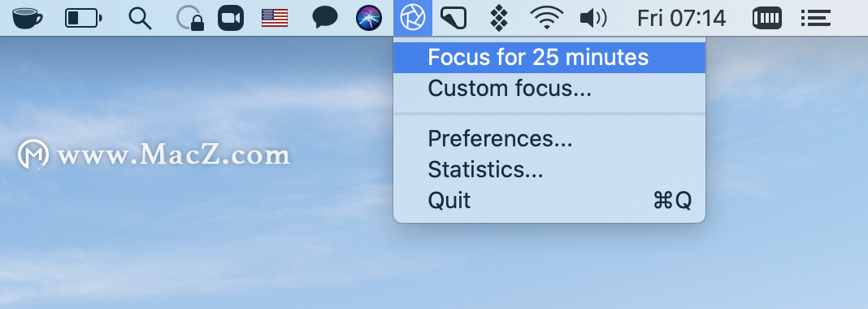Open the angled tag-shaped menu bar icon
This screenshot has height=309, width=868.
click(454, 18)
